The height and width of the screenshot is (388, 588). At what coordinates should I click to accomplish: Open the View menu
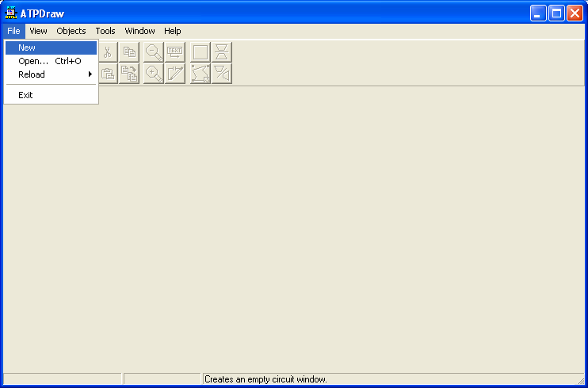point(38,31)
